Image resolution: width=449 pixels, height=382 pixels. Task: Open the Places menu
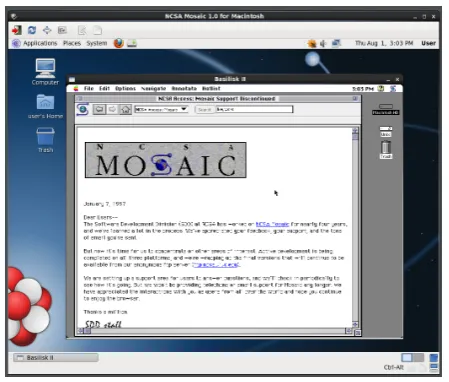(72, 43)
